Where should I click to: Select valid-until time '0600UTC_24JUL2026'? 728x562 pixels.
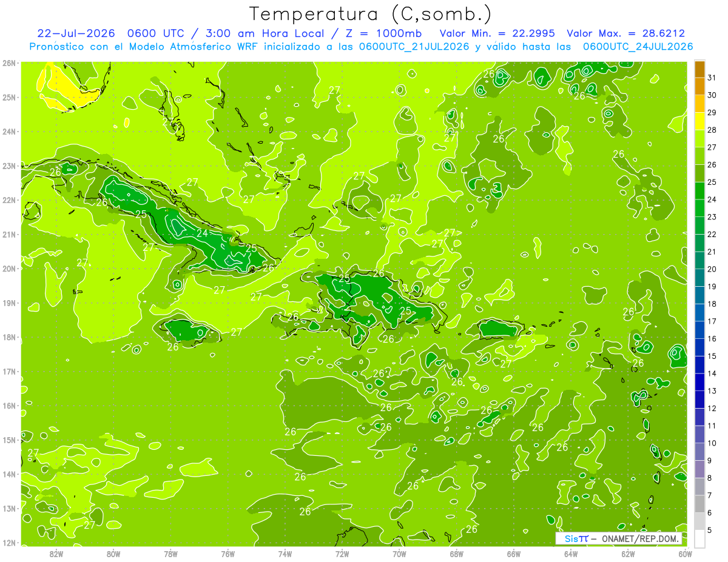pyautogui.click(x=638, y=47)
